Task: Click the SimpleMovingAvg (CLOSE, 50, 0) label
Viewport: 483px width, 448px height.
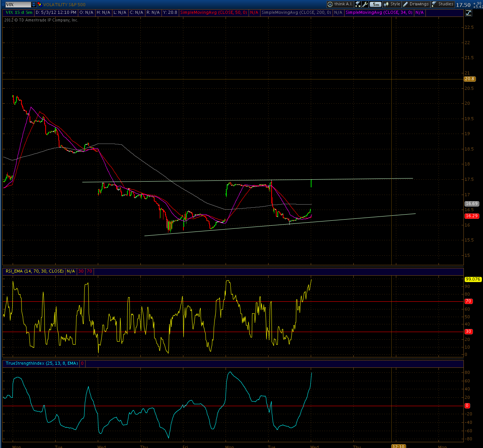Action: click(213, 13)
